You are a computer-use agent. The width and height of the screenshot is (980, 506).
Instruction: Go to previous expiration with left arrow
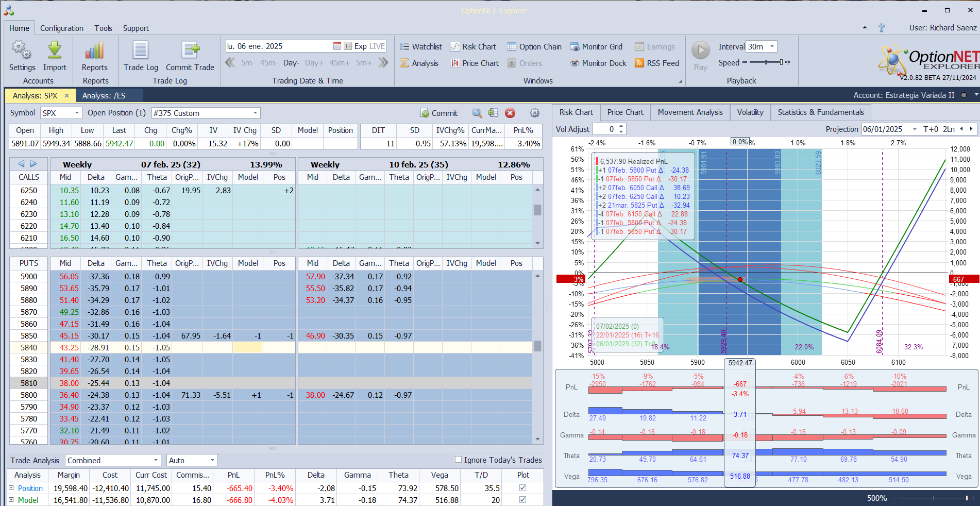[21, 164]
